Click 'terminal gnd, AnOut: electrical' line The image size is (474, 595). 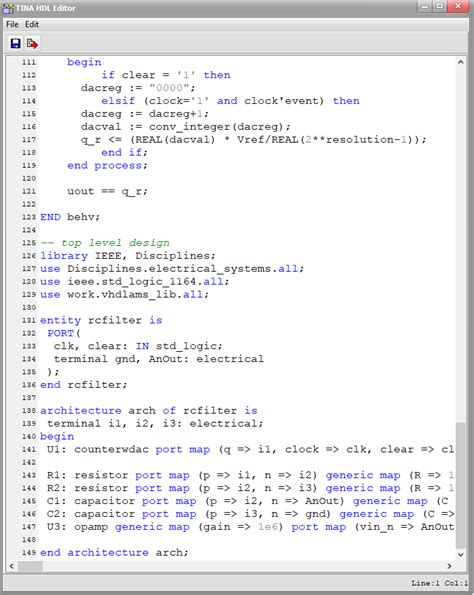pos(159,359)
